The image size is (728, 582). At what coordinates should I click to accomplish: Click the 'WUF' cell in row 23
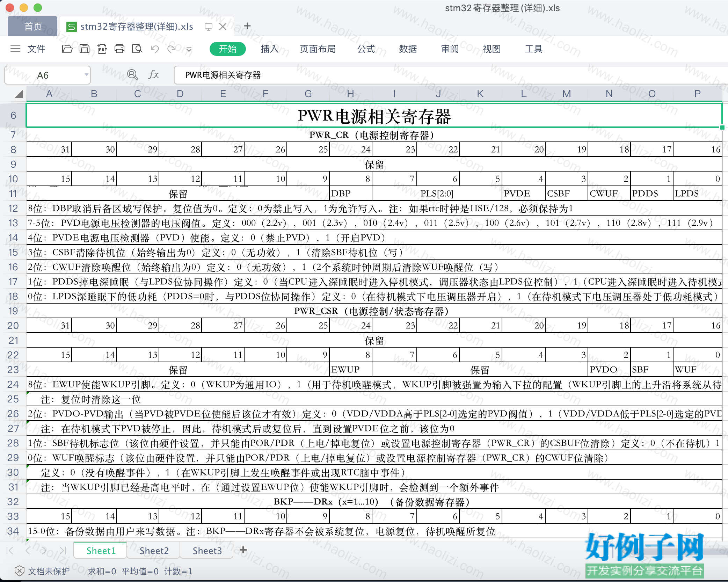coord(697,370)
